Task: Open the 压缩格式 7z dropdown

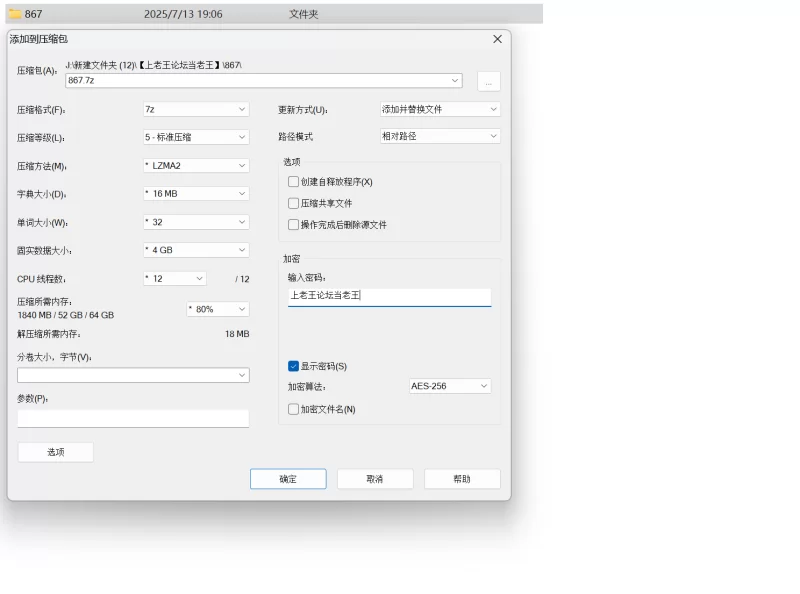Action: pyautogui.click(x=196, y=109)
